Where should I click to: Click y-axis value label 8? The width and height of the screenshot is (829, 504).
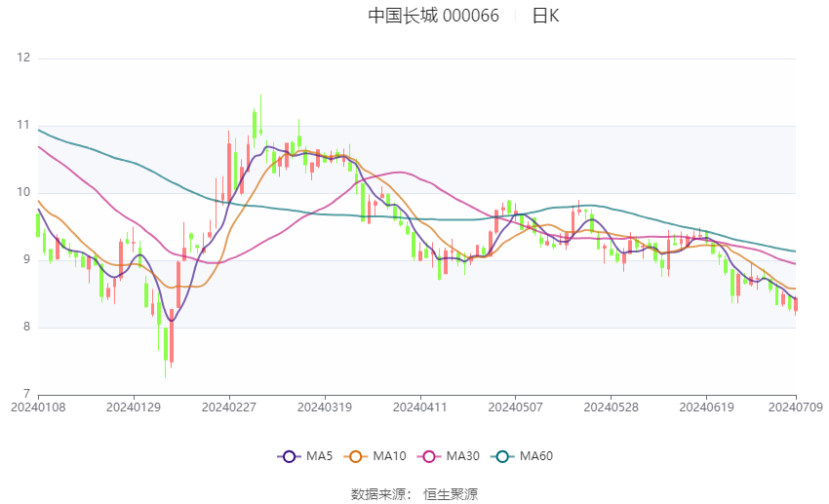click(x=27, y=327)
